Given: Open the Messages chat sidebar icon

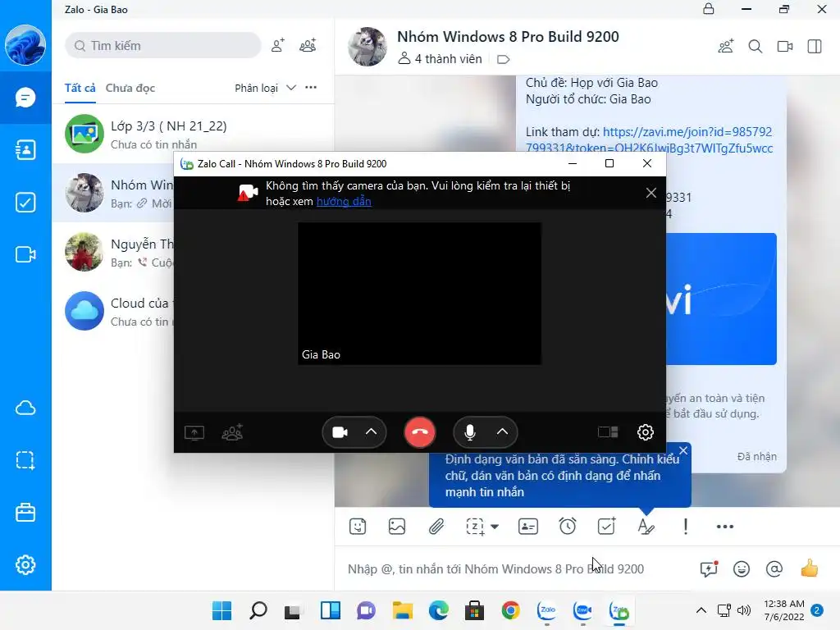Looking at the screenshot, I should (25, 98).
